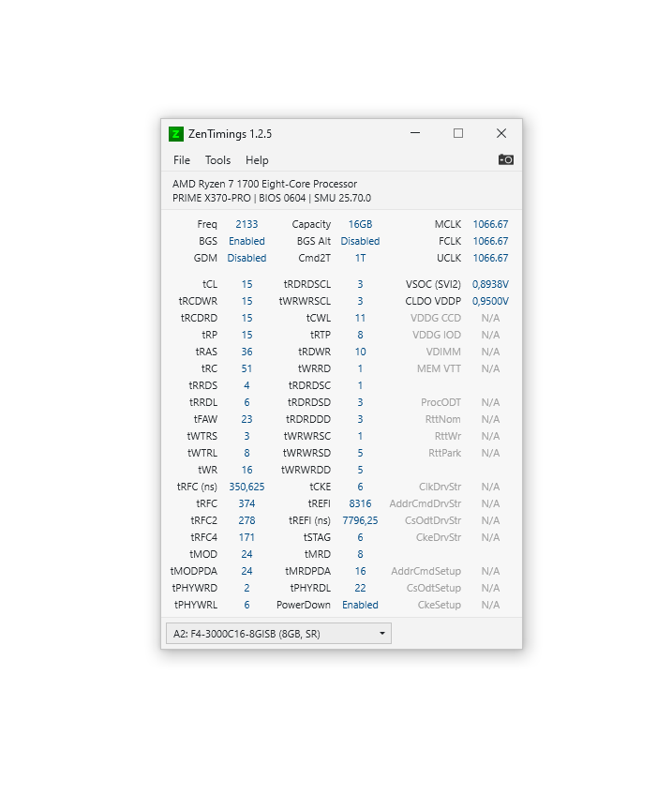672x810 pixels.
Task: Click the tRTP value 8
Action: tap(360, 335)
